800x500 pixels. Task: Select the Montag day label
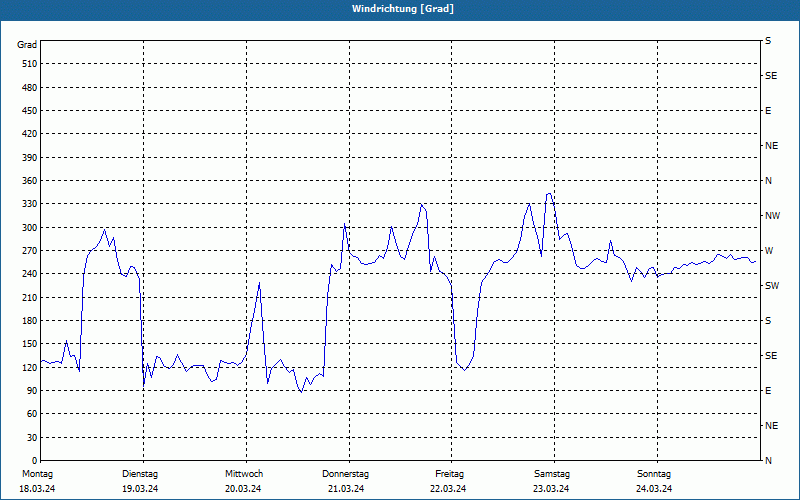tap(37, 474)
